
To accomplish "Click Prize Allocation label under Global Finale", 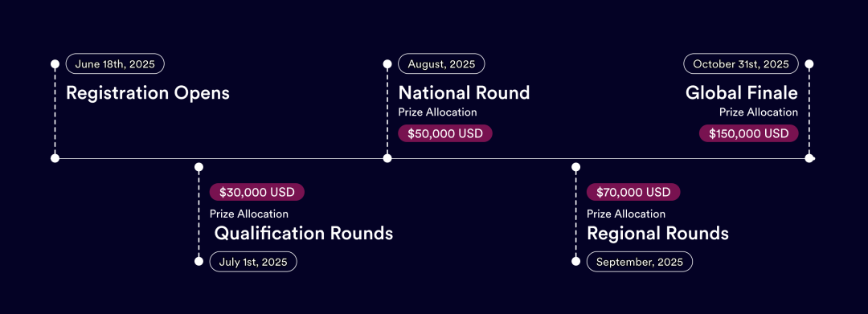I will [x=759, y=112].
